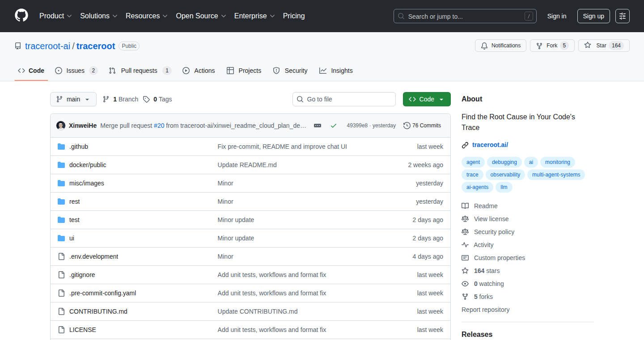Click the .gitignore file icon
The width and height of the screenshot is (644, 340).
click(x=61, y=275)
